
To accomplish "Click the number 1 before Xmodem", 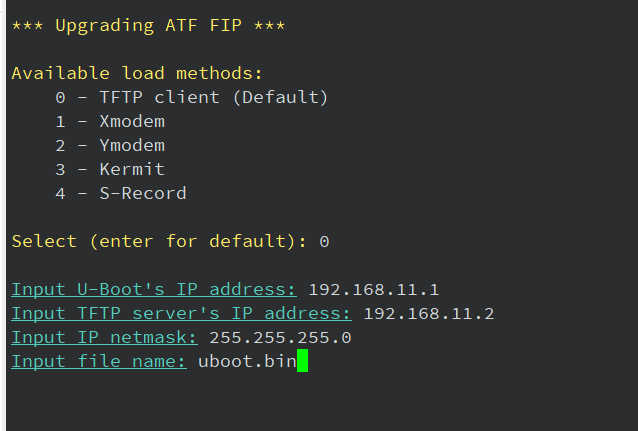I will (x=60, y=121).
